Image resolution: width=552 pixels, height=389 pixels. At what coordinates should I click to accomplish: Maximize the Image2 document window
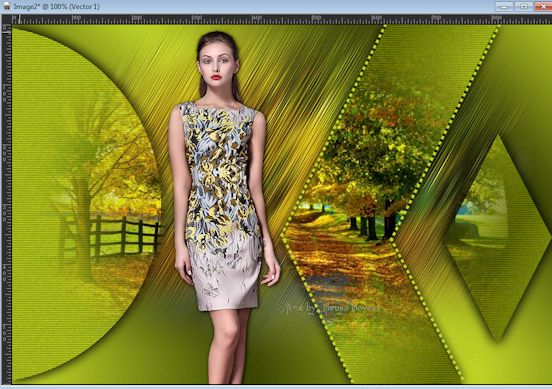point(523,6)
